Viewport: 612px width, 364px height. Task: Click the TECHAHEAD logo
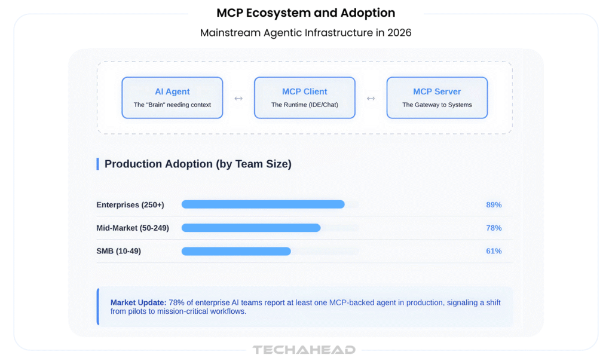pos(304,350)
